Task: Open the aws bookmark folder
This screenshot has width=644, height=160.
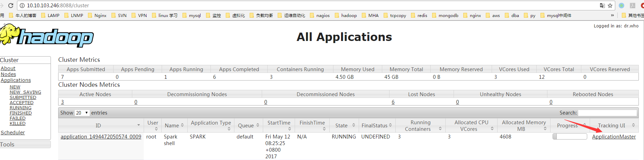Action: pyautogui.click(x=493, y=15)
